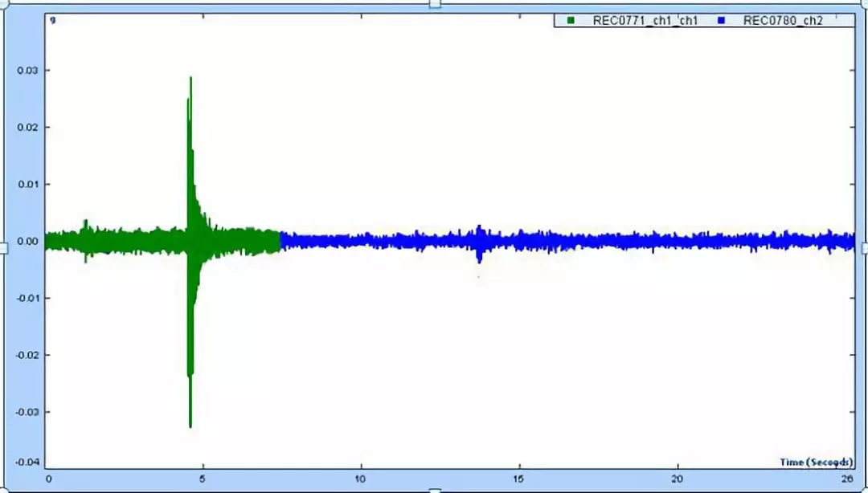Image resolution: width=868 pixels, height=493 pixels.
Task: Click the blue REC0780 legend swatch
Action: click(x=721, y=21)
